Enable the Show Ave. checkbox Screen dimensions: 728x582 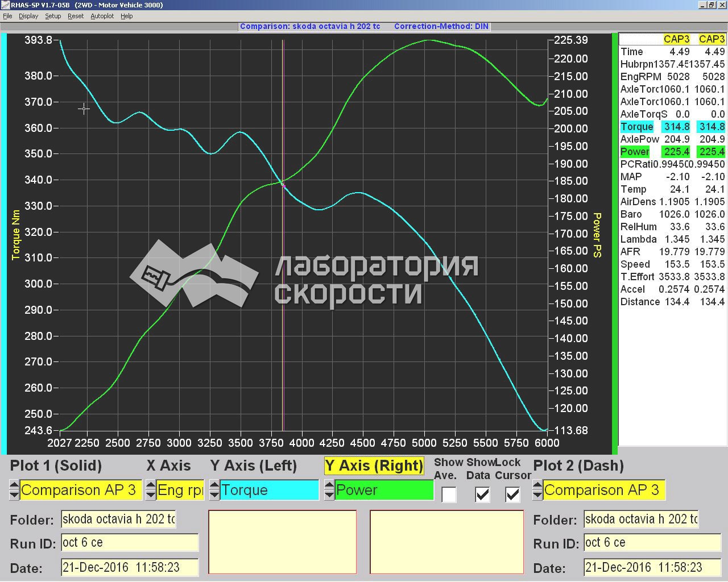449,494
